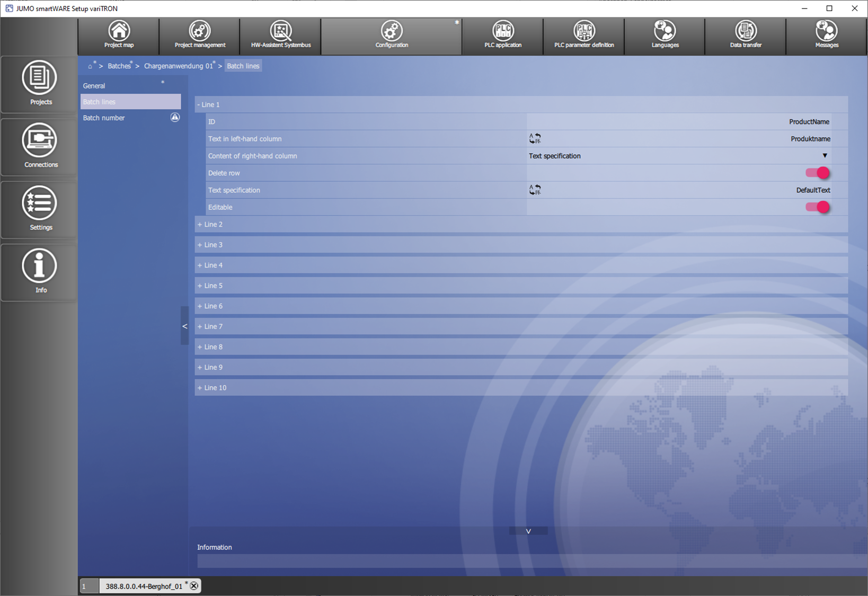Collapse the Line 1 section
Image resolution: width=868 pixels, height=596 pixels.
point(208,105)
